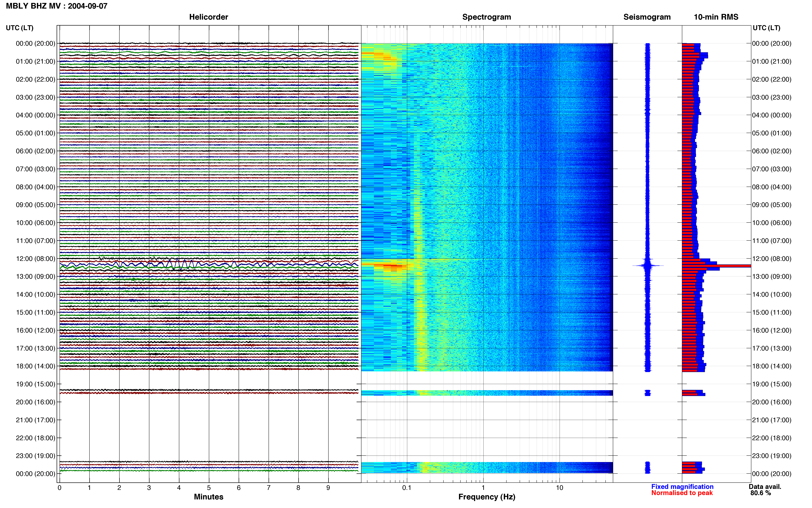
Task: Click right time label '06:00 (02:00)'
Action: [771, 151]
